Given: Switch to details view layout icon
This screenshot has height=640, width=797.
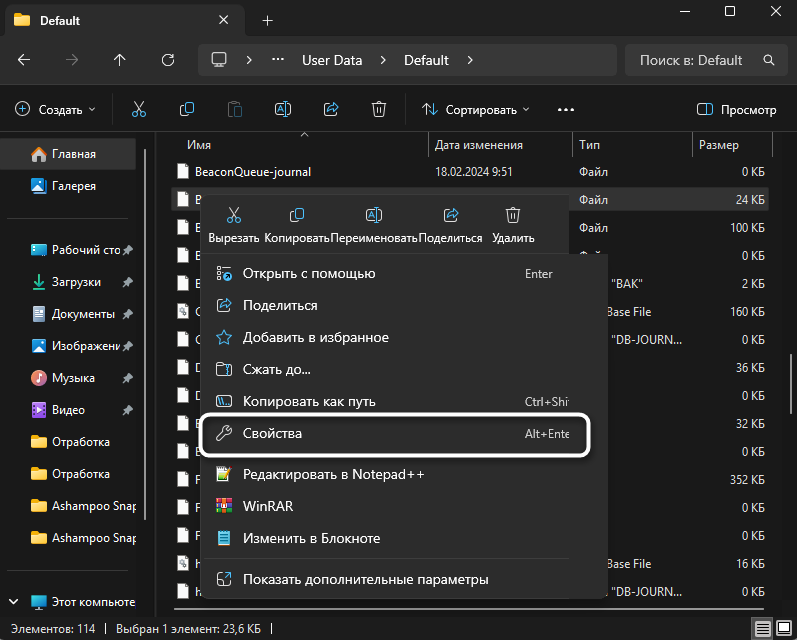Looking at the screenshot, I should [x=762, y=628].
